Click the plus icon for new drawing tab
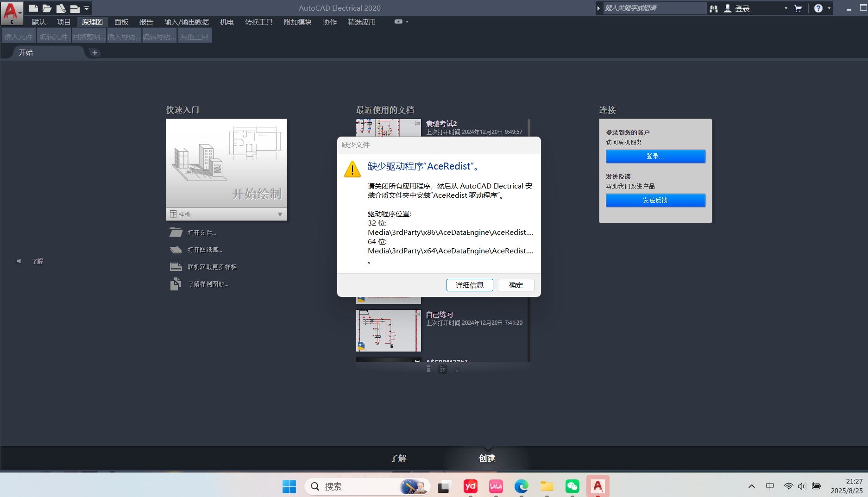 94,52
